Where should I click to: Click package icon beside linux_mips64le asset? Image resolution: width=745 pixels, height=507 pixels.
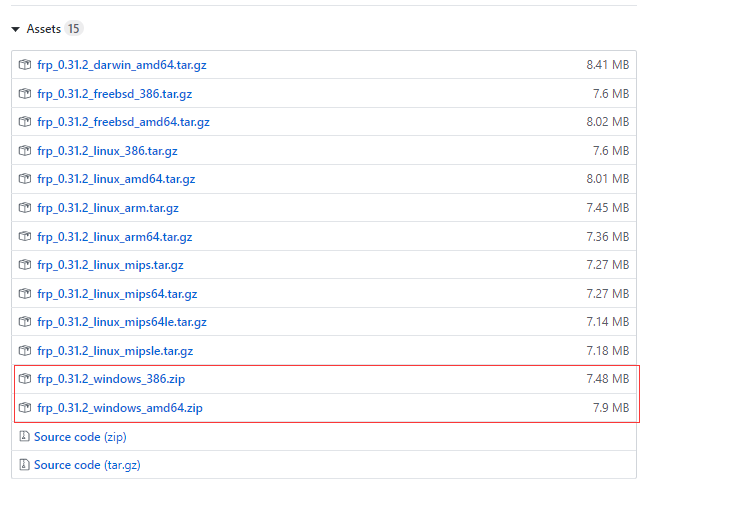click(x=25, y=322)
